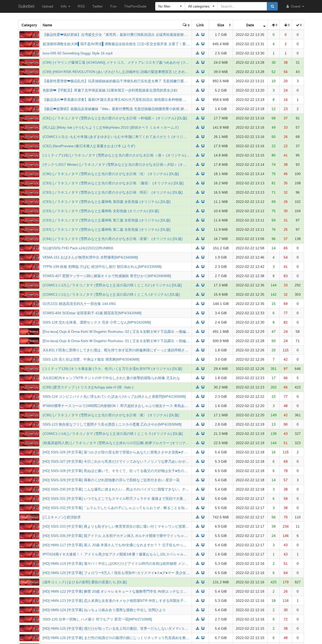Sort by completed downloads checkmark header
The width and height of the screenshot is (322, 644).
tap(298, 25)
